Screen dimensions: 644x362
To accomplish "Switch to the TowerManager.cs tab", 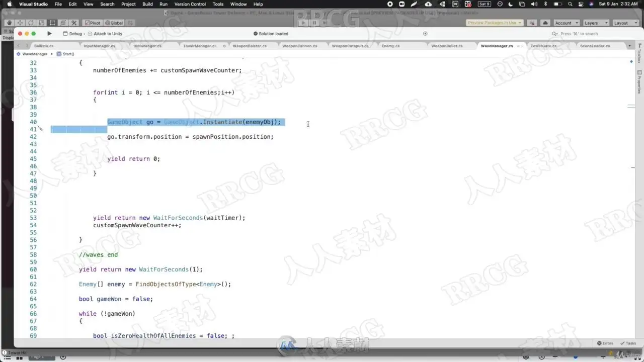I will pyautogui.click(x=200, y=46).
